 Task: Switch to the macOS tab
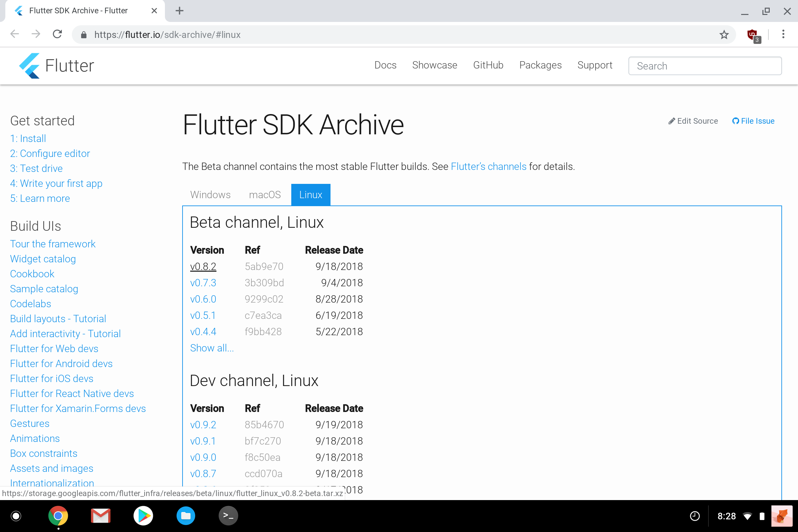coord(265,195)
